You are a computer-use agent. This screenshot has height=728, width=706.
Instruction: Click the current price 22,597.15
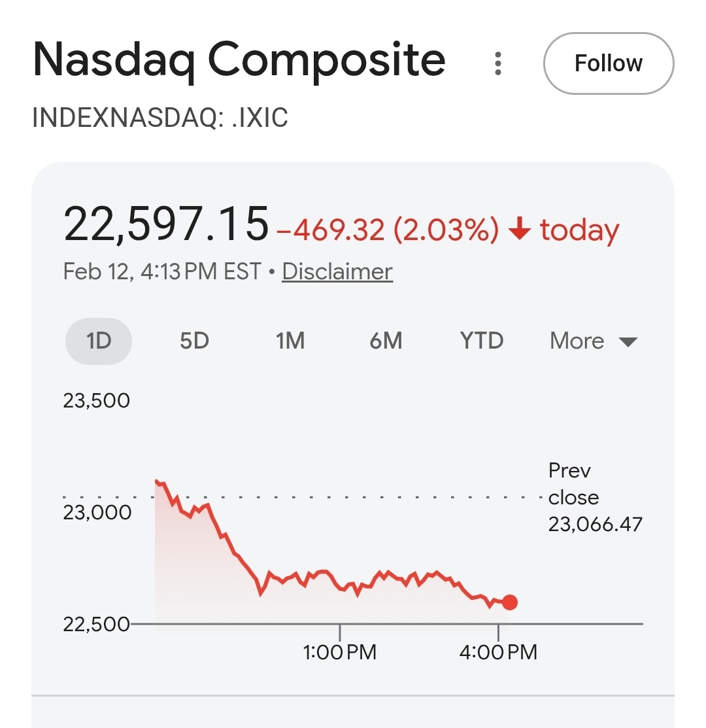click(166, 224)
